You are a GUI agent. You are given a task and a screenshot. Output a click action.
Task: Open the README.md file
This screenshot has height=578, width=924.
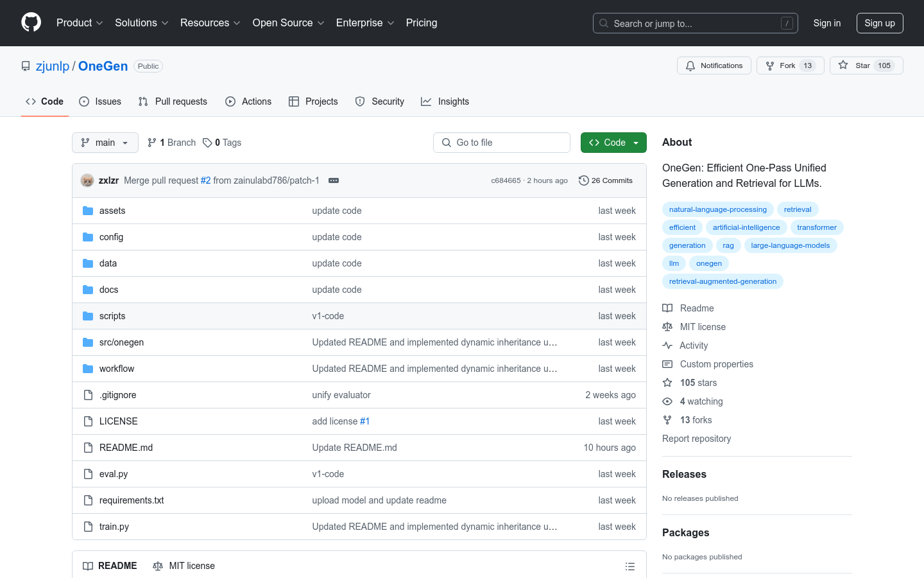(126, 448)
